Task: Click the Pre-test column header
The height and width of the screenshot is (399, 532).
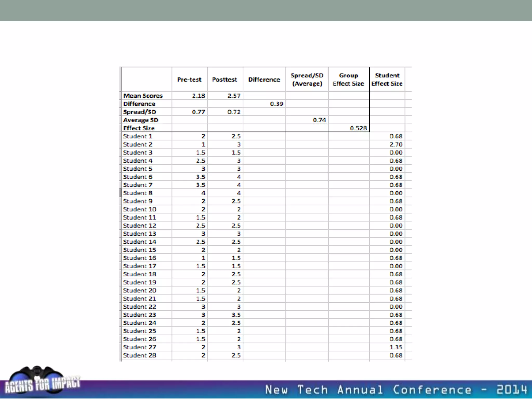Action: [x=189, y=79]
